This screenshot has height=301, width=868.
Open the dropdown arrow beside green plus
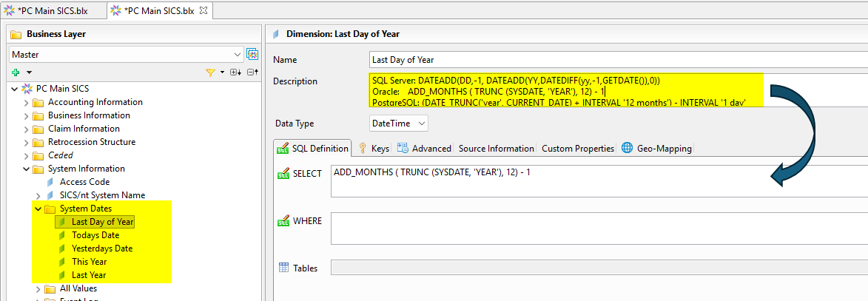pos(29,72)
